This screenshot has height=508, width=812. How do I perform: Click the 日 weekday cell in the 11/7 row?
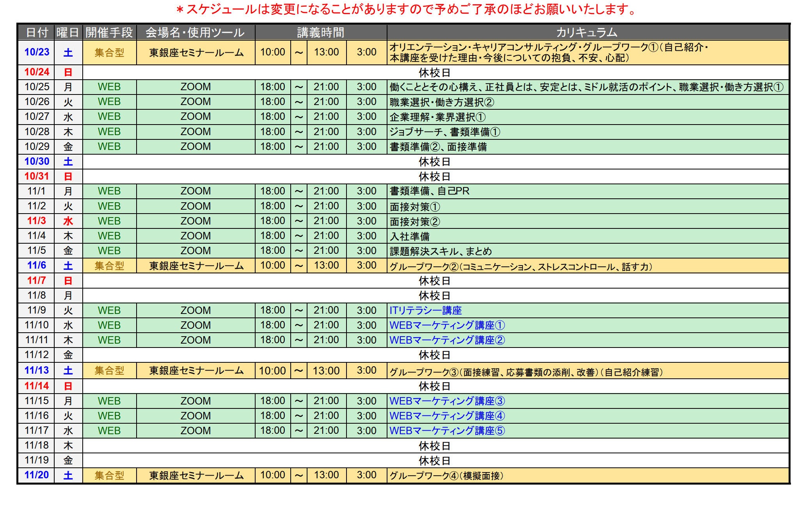click(68, 281)
